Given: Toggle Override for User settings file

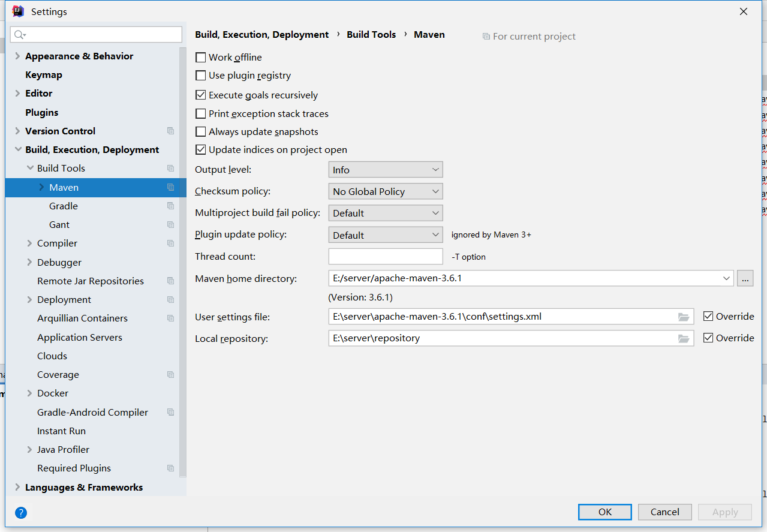Looking at the screenshot, I should [x=708, y=316].
